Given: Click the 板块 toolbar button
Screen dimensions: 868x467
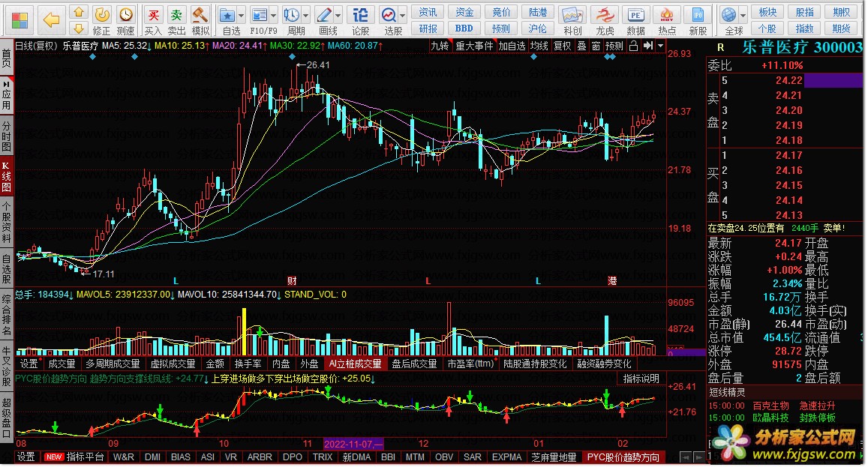Looking at the screenshot, I should pyautogui.click(x=767, y=12).
